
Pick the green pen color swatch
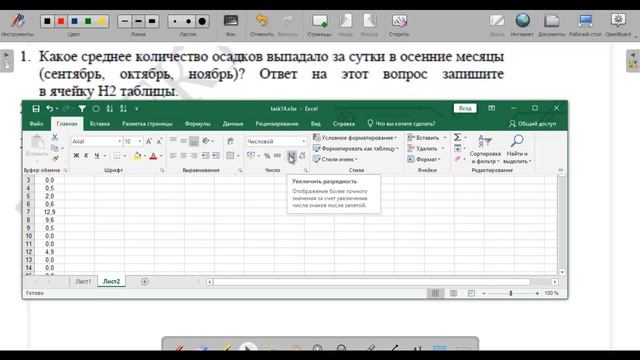[x=88, y=21]
